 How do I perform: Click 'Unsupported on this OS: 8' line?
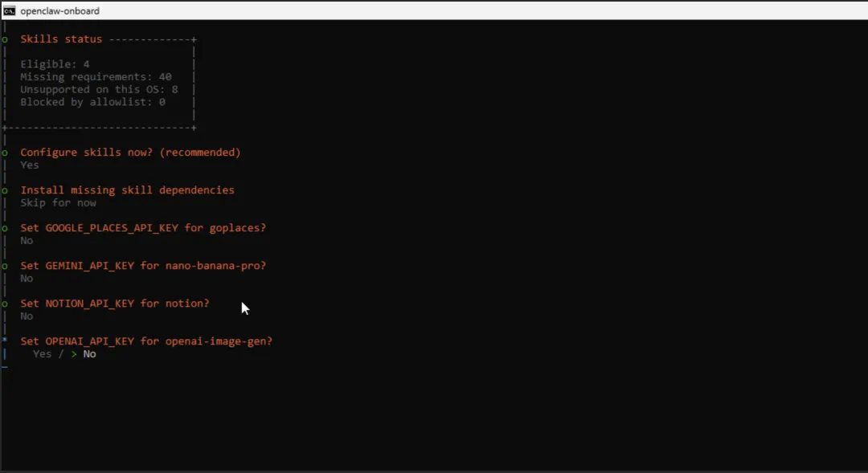point(99,90)
